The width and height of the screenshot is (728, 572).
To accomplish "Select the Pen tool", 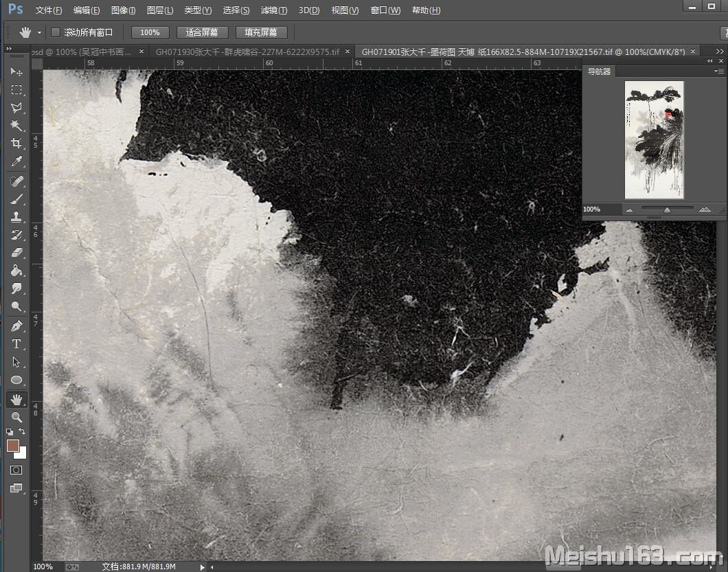I will click(x=16, y=326).
